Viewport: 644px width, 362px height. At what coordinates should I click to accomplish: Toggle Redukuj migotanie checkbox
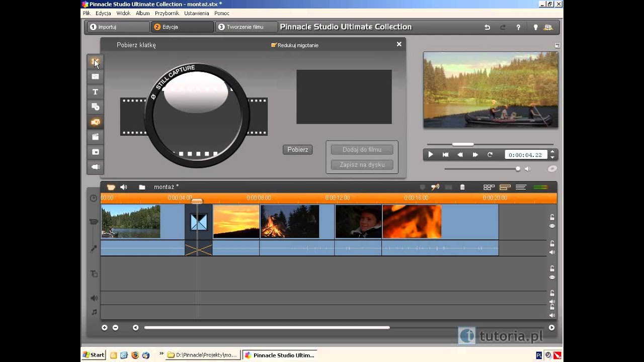(x=274, y=45)
